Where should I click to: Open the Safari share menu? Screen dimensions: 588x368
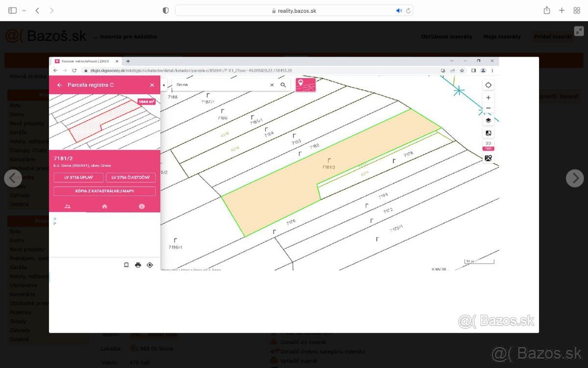click(x=547, y=10)
